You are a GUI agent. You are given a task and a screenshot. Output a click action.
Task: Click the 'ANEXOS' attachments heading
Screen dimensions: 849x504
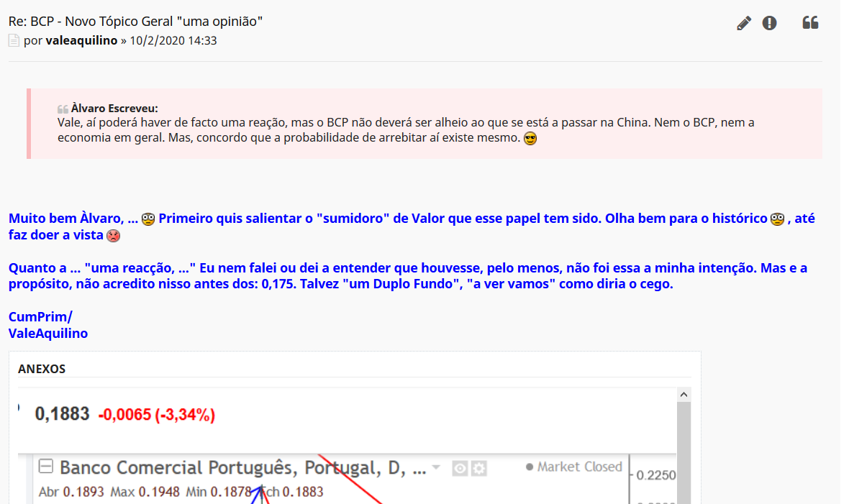coord(42,370)
